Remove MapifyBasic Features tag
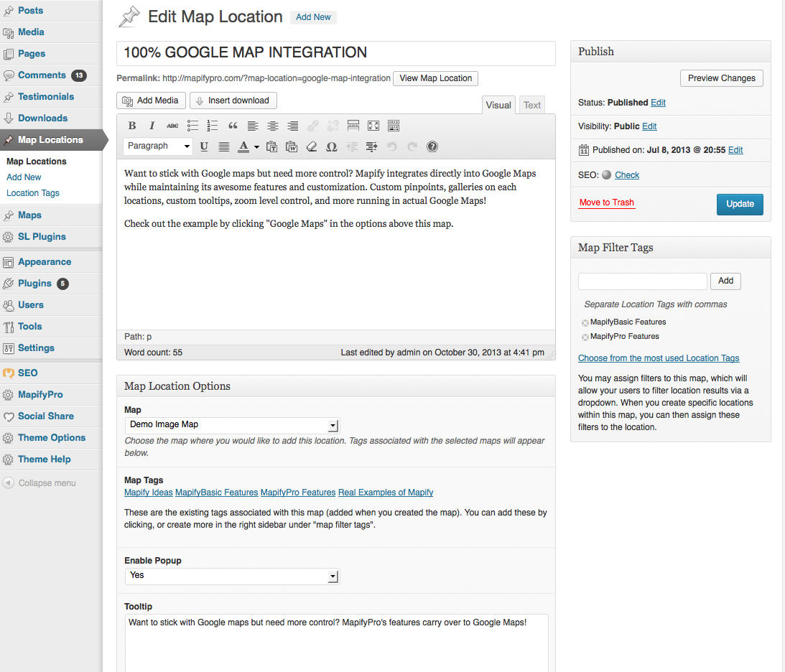This screenshot has height=672, width=785. pos(585,323)
